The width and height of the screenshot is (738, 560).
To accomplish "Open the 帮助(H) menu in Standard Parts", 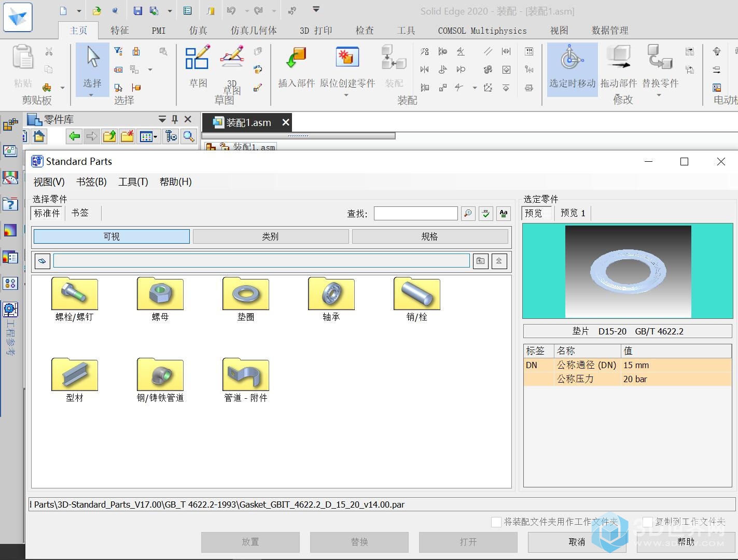I will tap(176, 182).
